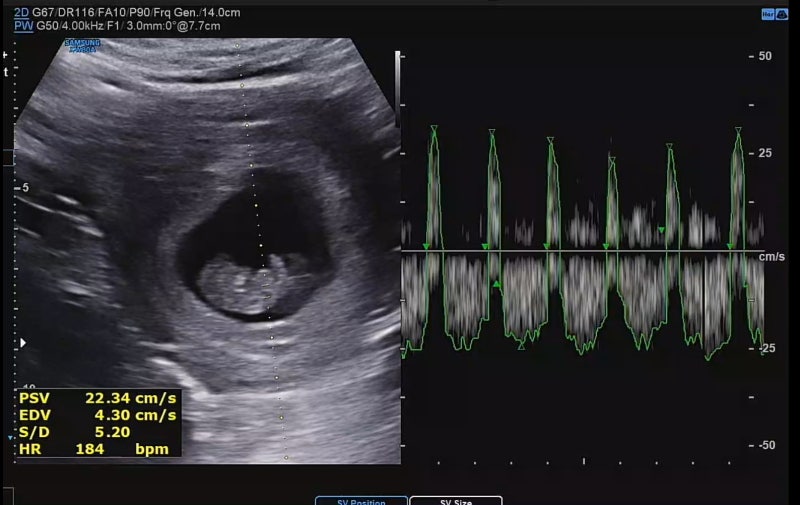Click the S/D ratio 5.20

(112, 432)
